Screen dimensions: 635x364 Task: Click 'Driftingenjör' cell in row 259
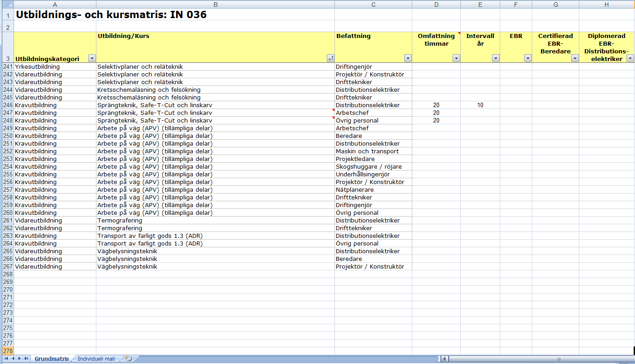pos(373,205)
